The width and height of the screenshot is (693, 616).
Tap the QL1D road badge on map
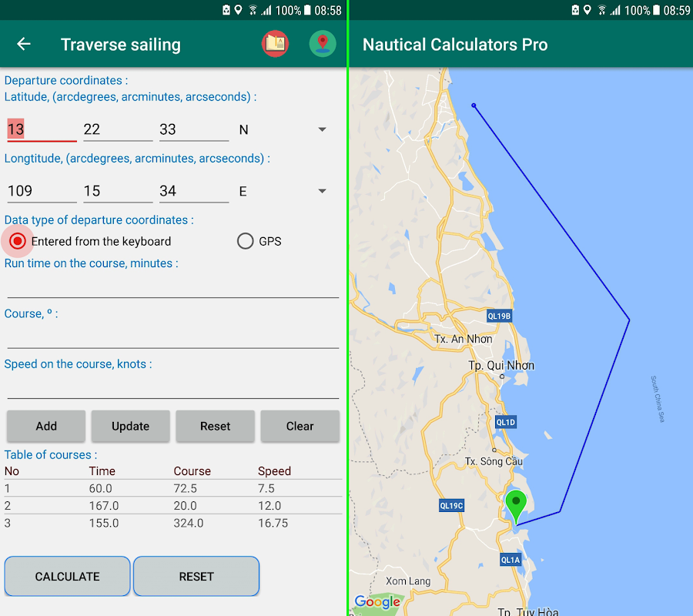tap(506, 422)
